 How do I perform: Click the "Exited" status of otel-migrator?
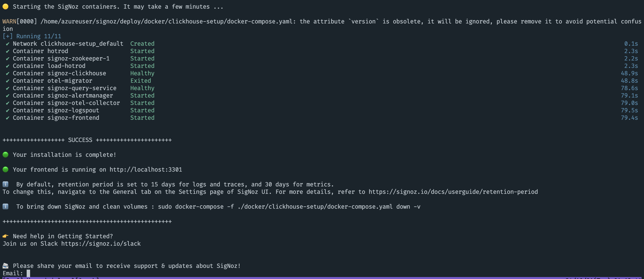(x=140, y=81)
